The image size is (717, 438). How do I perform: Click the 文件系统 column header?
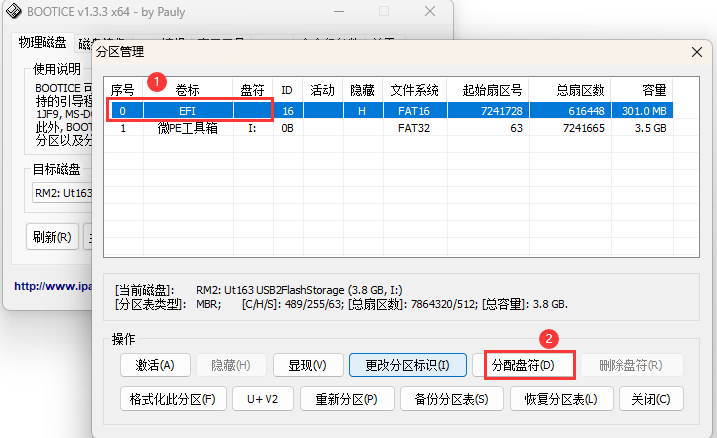point(414,90)
